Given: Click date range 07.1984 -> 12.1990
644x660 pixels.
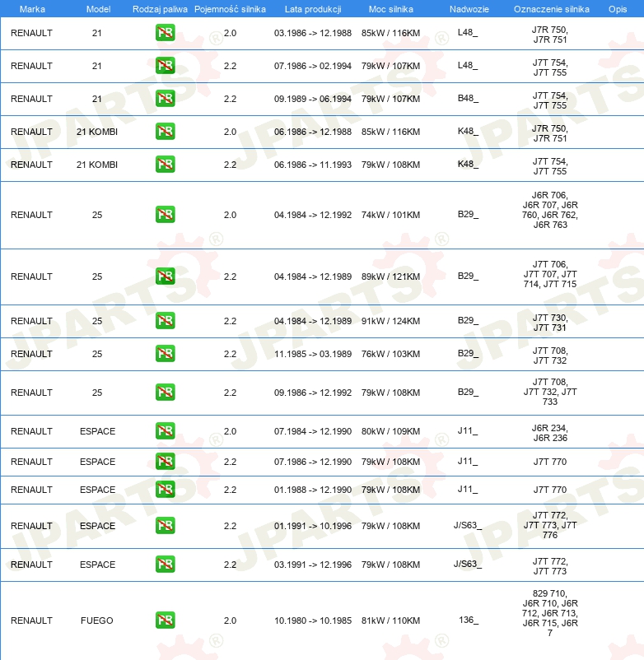Looking at the screenshot, I should 312,431.
